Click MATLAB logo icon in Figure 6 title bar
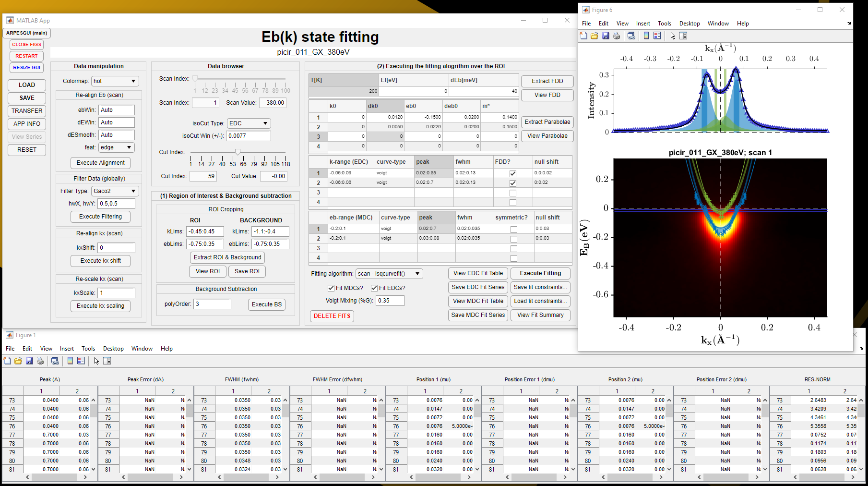The image size is (868, 486). (586, 10)
